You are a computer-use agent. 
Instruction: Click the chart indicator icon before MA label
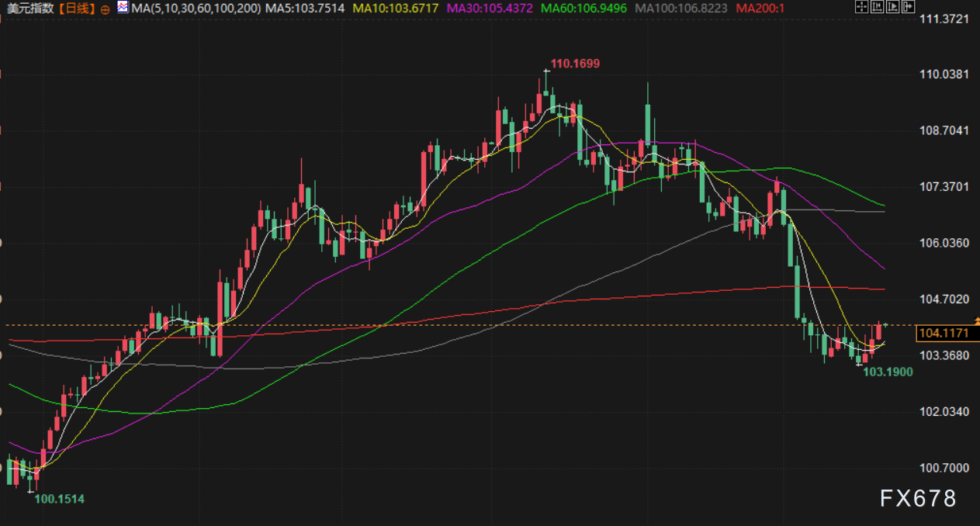123,9
